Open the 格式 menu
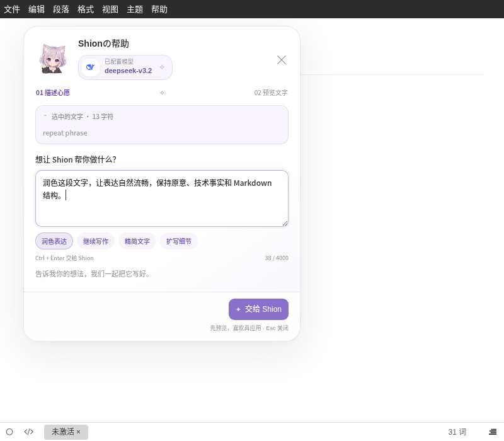Image resolution: width=504 pixels, height=441 pixels. [x=86, y=9]
